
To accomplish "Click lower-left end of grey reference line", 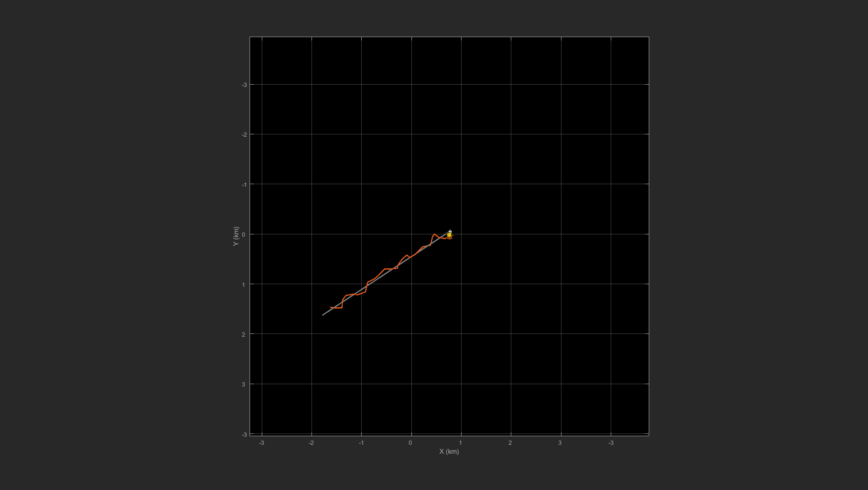I will point(323,315).
